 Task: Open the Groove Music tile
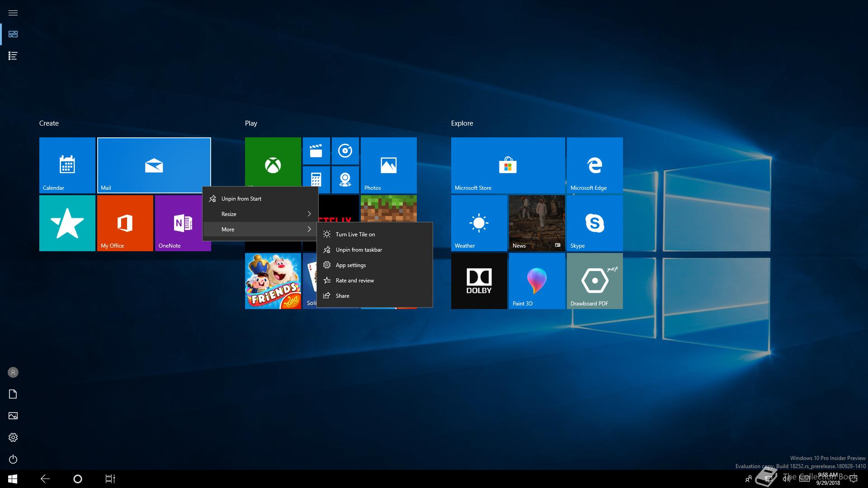345,151
